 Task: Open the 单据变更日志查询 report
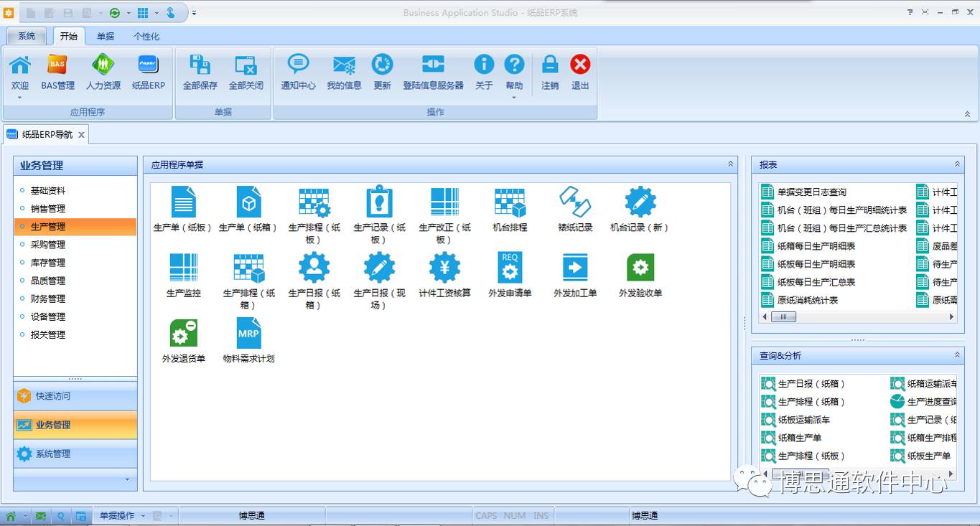(x=811, y=192)
